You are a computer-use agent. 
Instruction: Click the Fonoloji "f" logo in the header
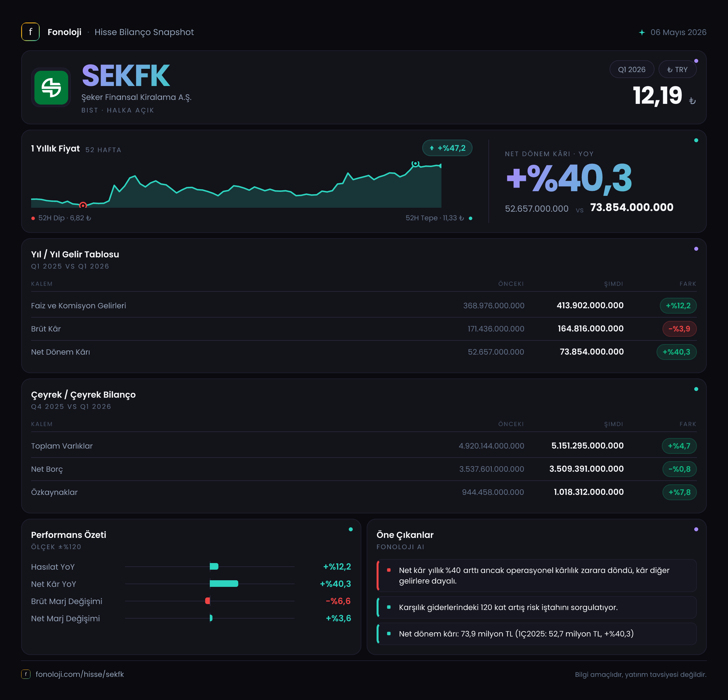pyautogui.click(x=30, y=32)
